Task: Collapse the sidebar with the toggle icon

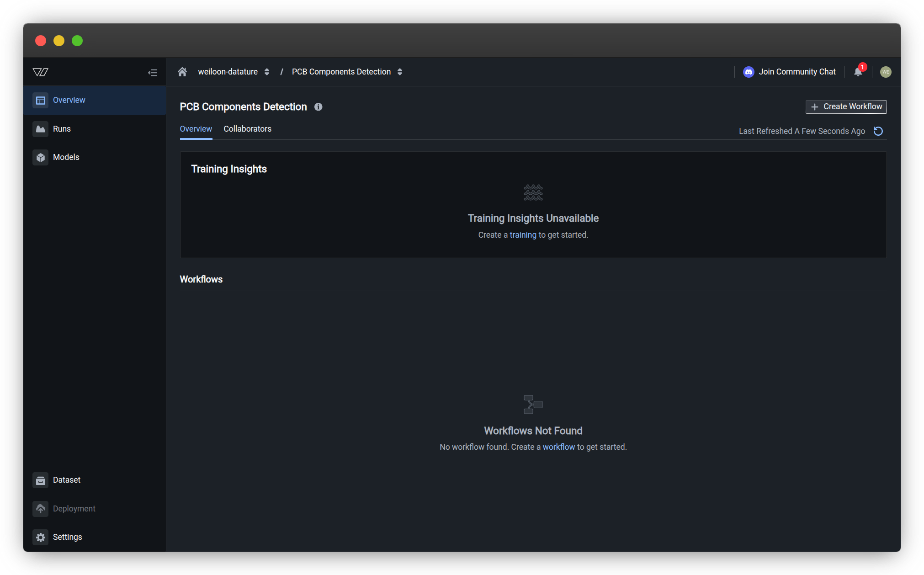Action: click(153, 72)
